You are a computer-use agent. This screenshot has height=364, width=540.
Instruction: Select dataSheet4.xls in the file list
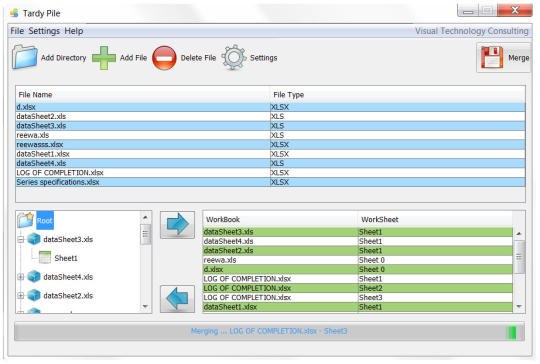click(270, 163)
